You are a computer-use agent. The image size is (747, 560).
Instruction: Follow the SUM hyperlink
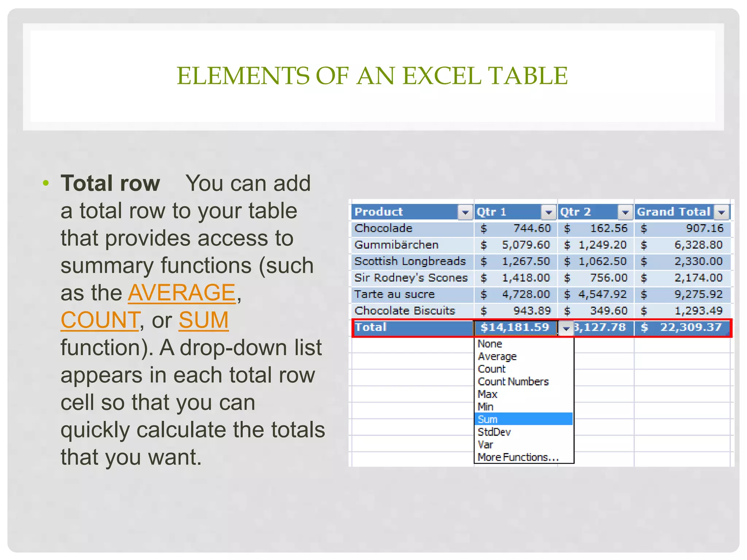pyautogui.click(x=204, y=320)
